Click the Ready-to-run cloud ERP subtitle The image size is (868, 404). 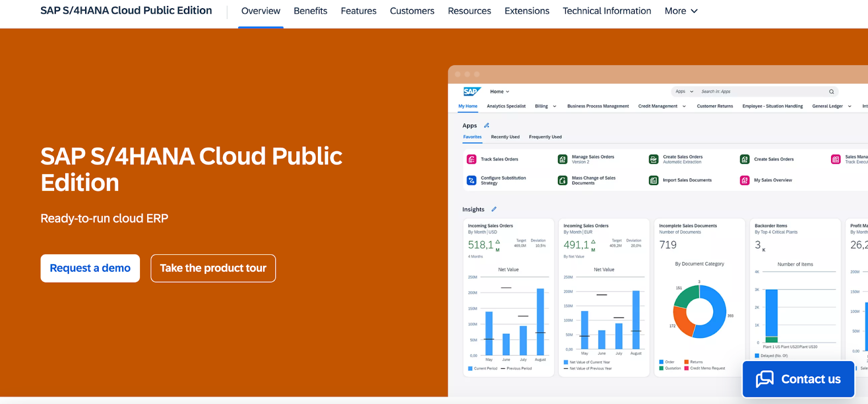[x=104, y=219]
